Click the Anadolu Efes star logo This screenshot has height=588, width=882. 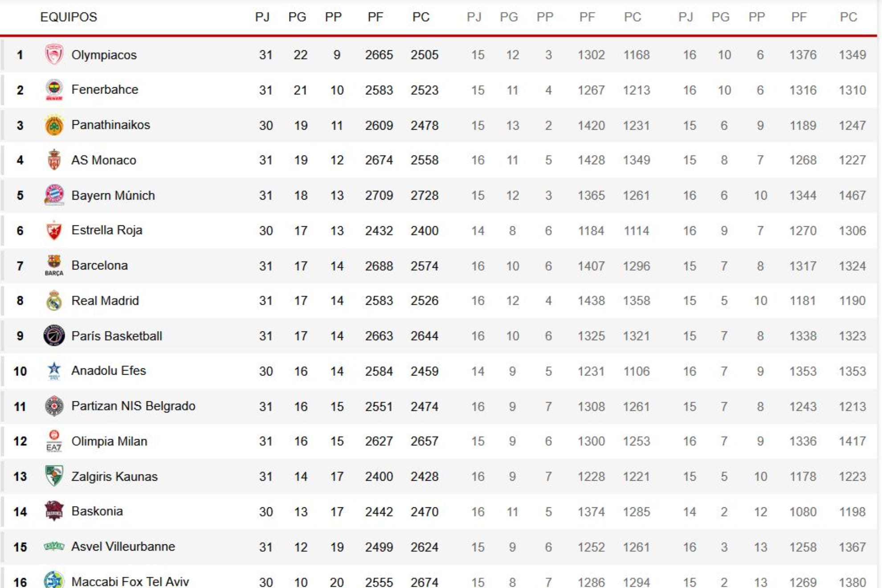coord(54,371)
